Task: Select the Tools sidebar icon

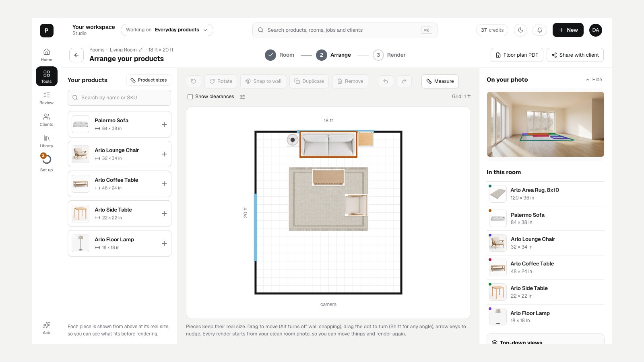Action: 46,76
